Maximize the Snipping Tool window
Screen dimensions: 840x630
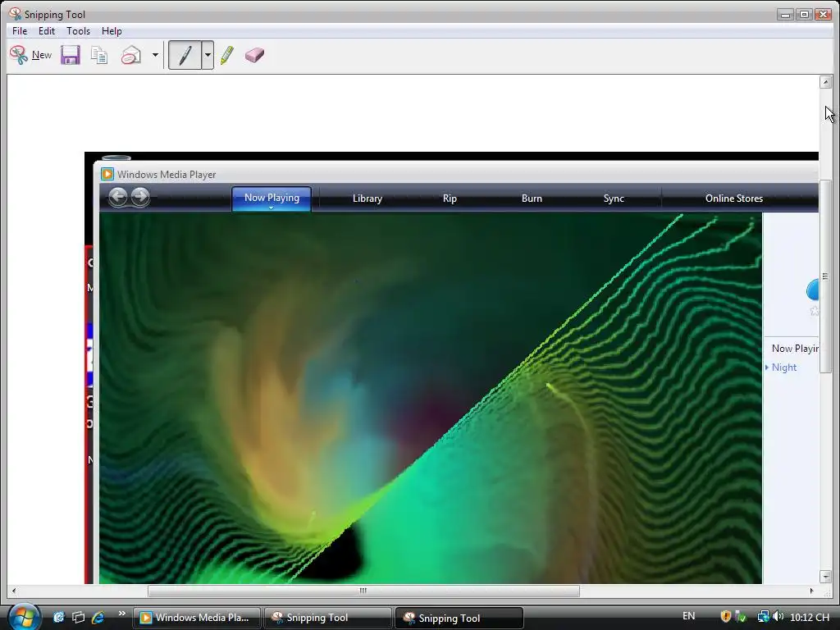(804, 15)
